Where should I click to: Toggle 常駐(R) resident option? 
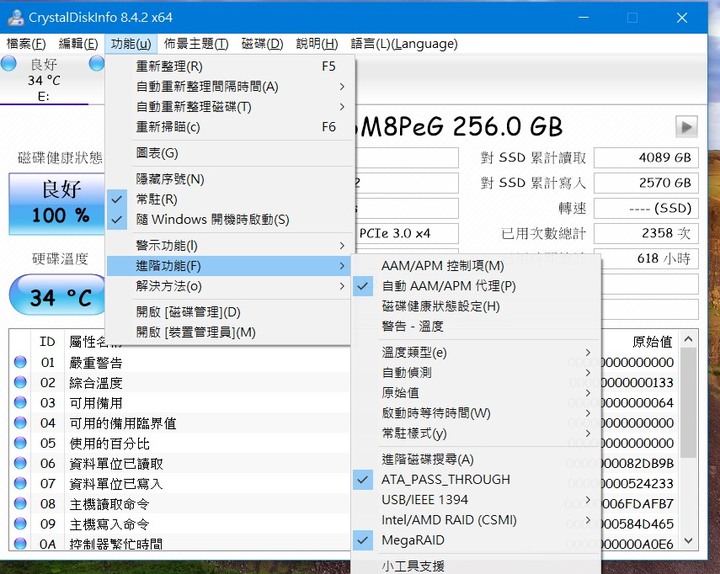point(230,199)
